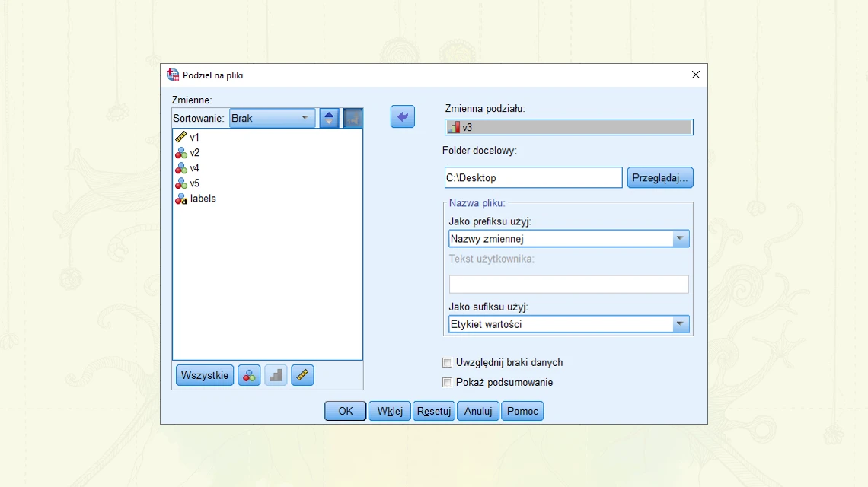Close the Podziel na pliki dialog

click(x=696, y=75)
